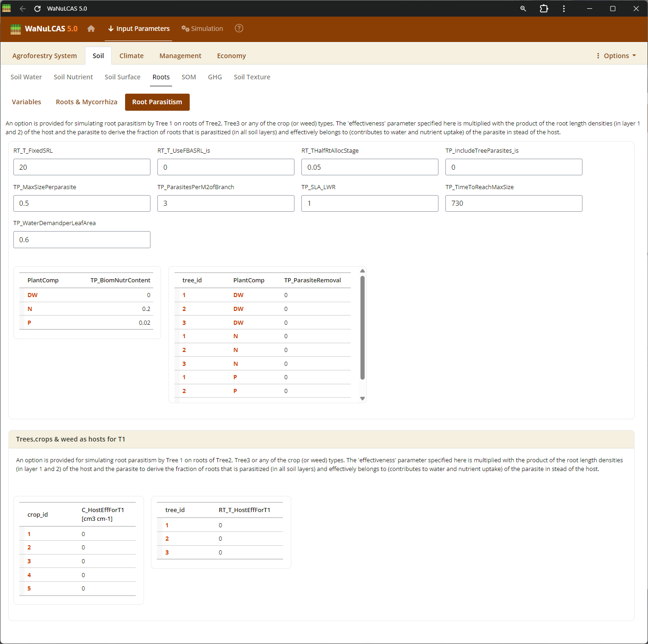Click the WaNuLCAS logo icon
Screen dimensions: 648x644
16,29
